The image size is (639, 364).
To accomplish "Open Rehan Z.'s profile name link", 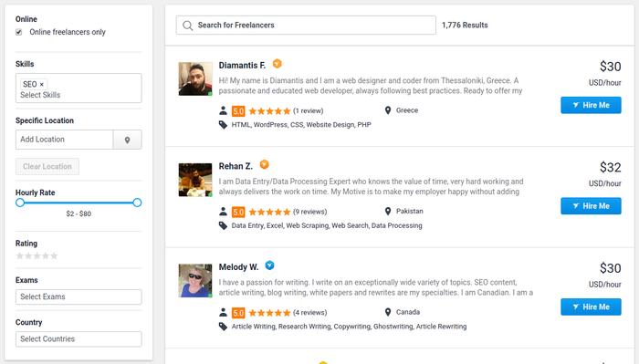I will [236, 166].
